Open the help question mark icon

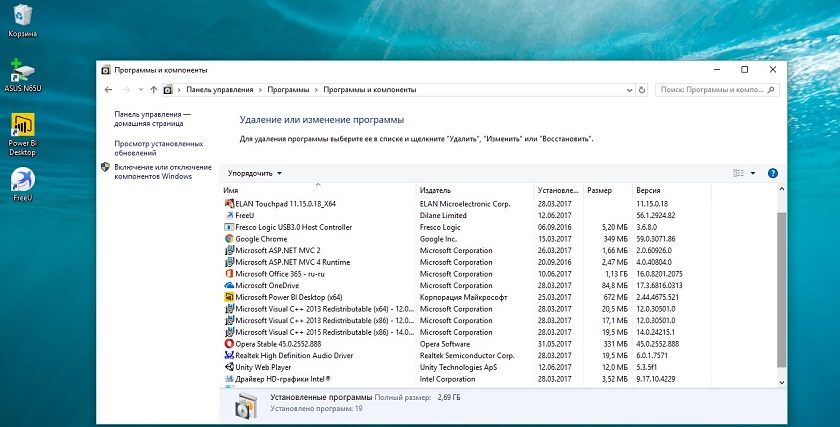[x=772, y=173]
